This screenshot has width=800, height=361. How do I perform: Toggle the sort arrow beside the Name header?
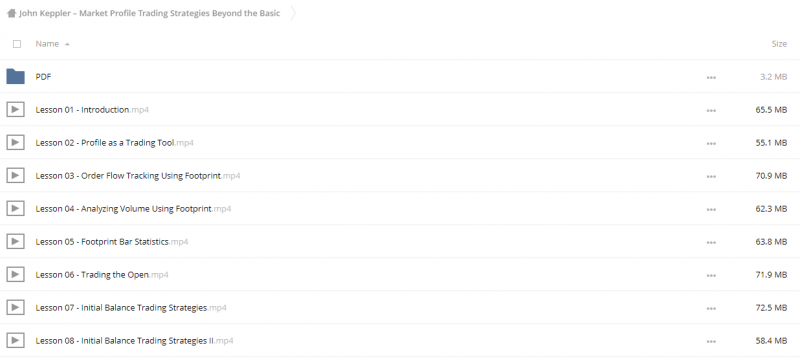(67, 44)
